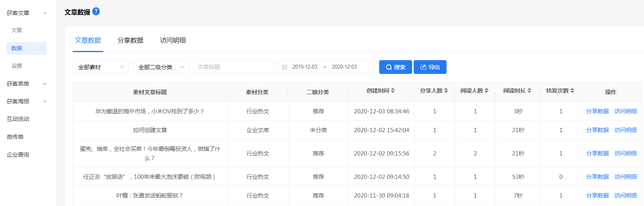The height and width of the screenshot is (206, 644).
Task: Select 设置 in the sidebar
Action: point(17,66)
